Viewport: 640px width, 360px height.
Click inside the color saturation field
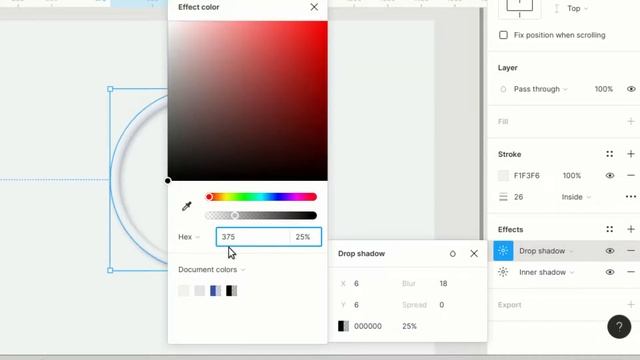tap(247, 101)
